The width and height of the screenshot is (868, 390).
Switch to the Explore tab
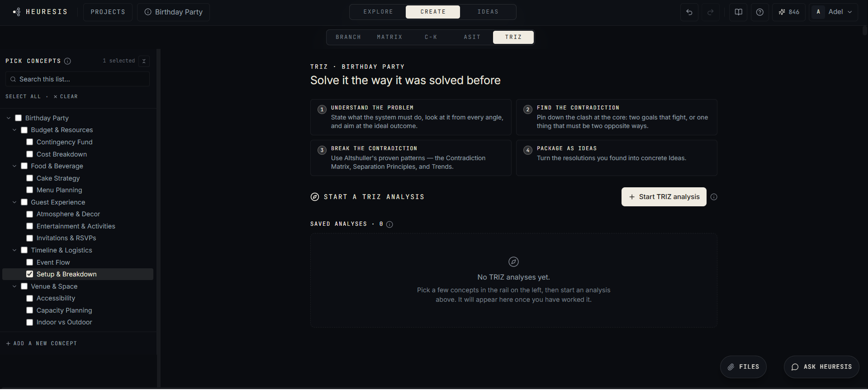[378, 12]
